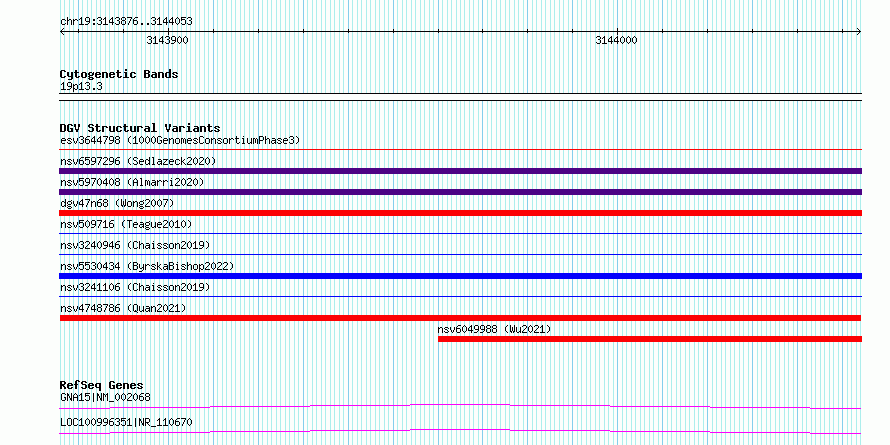Click the 19p13.3 cytogenetic band bar
This screenshot has height=445, width=890.
pyautogui.click(x=460, y=97)
